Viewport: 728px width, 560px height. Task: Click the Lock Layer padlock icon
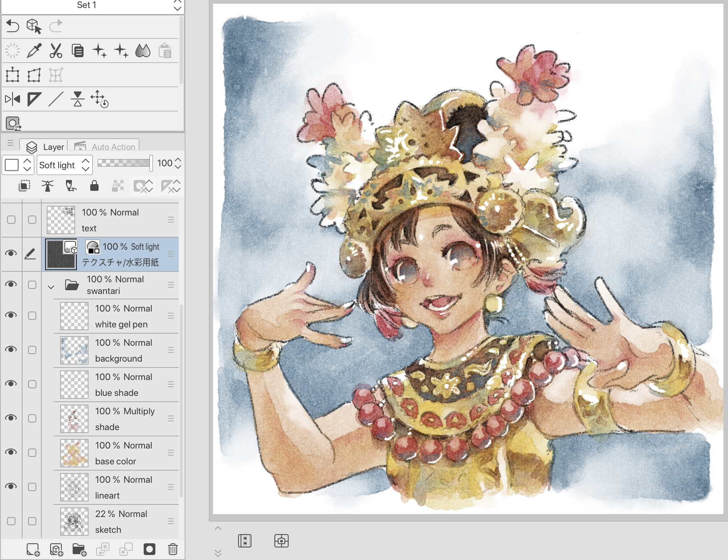pyautogui.click(x=94, y=186)
